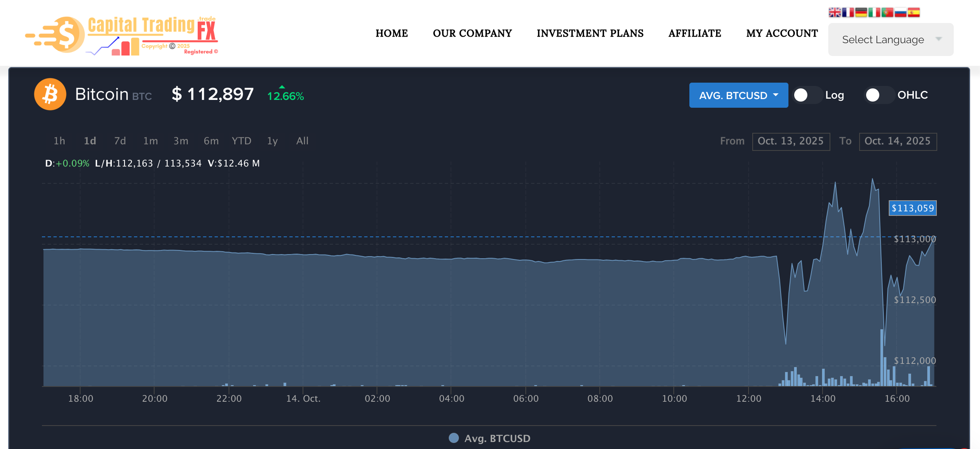Switch chart range to YTD
Viewport: 980px width, 449px height.
click(x=241, y=141)
